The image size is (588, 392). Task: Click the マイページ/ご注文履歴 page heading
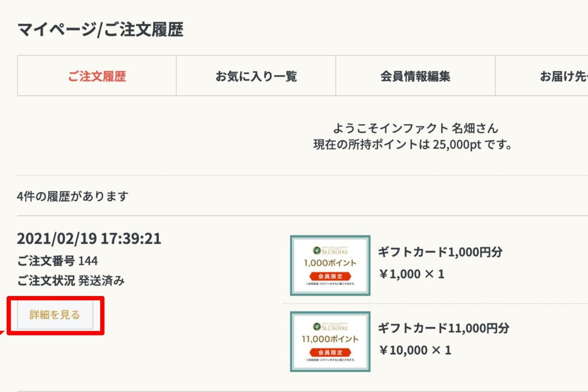tap(100, 29)
